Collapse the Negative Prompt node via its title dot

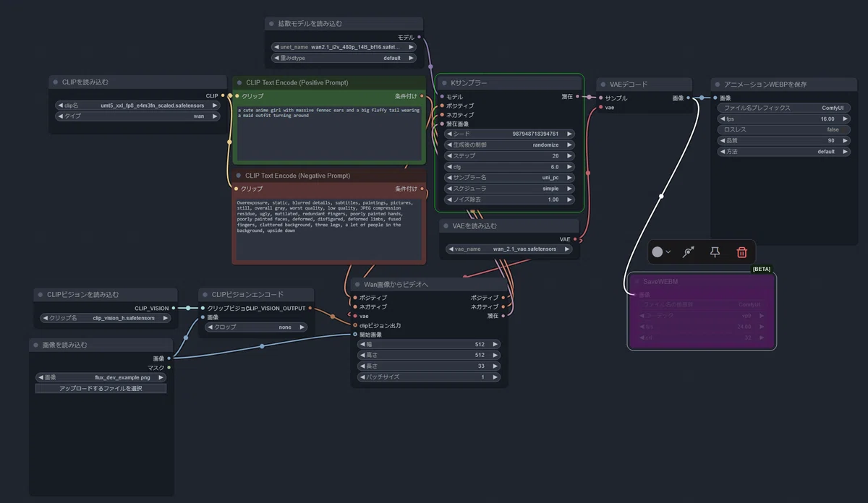(239, 176)
